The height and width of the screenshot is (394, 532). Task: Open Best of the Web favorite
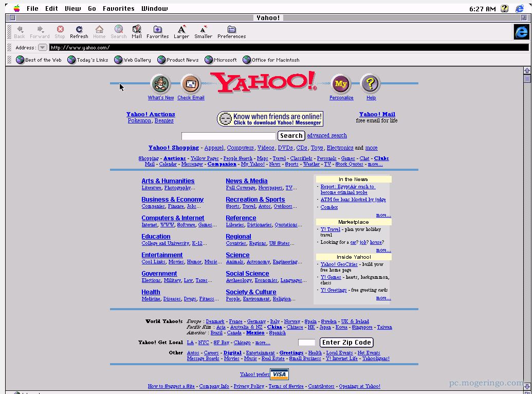[39, 60]
